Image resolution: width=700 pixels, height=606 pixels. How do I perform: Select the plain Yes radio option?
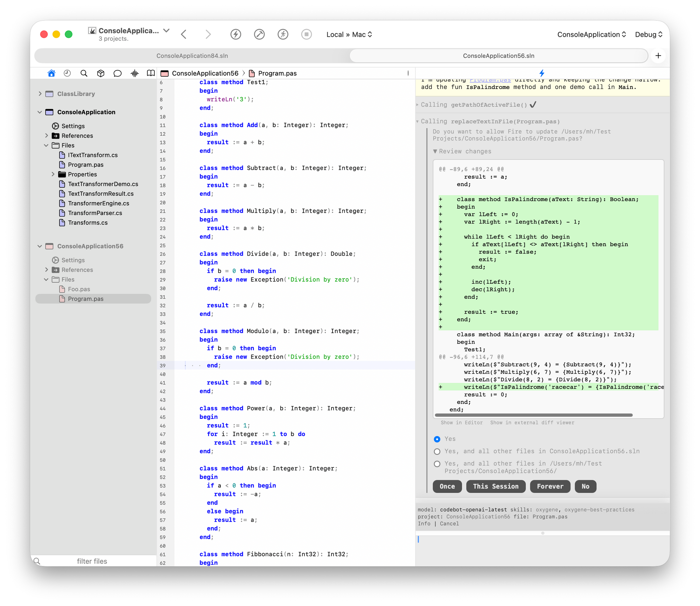437,439
